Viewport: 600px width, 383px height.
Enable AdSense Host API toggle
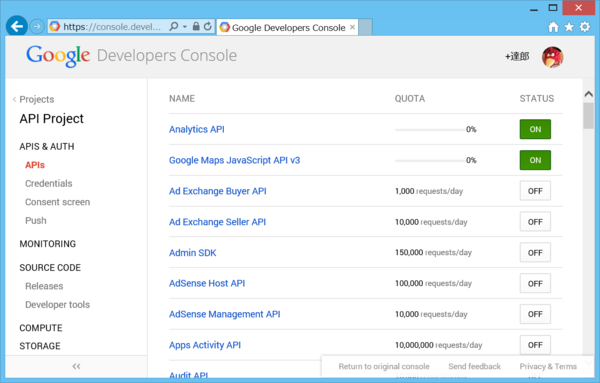(x=535, y=284)
